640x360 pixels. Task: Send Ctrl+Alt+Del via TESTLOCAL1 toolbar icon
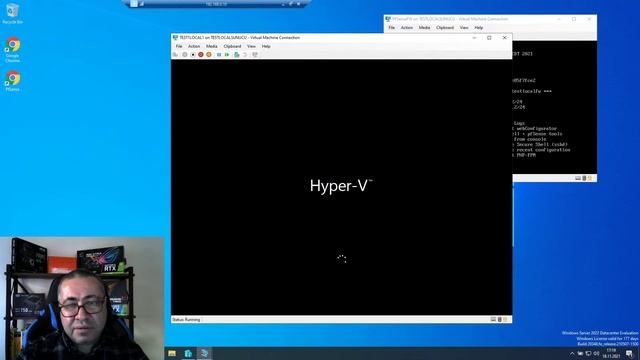coord(176,55)
